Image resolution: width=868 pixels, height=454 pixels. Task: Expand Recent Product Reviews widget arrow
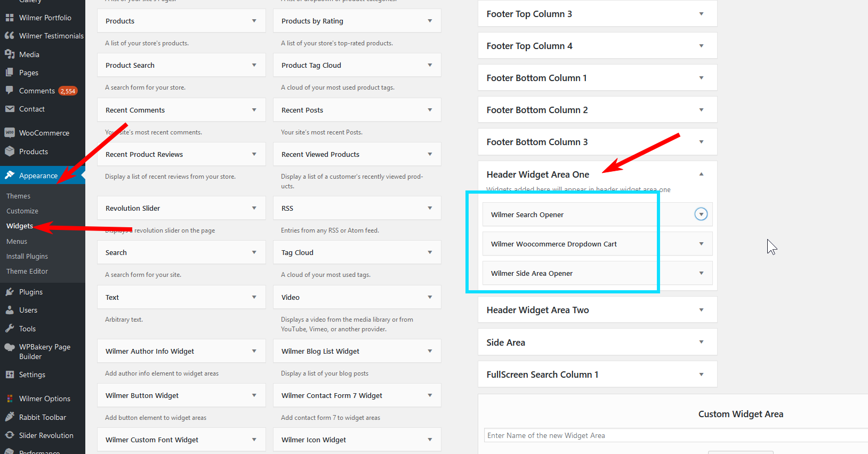[x=254, y=154]
